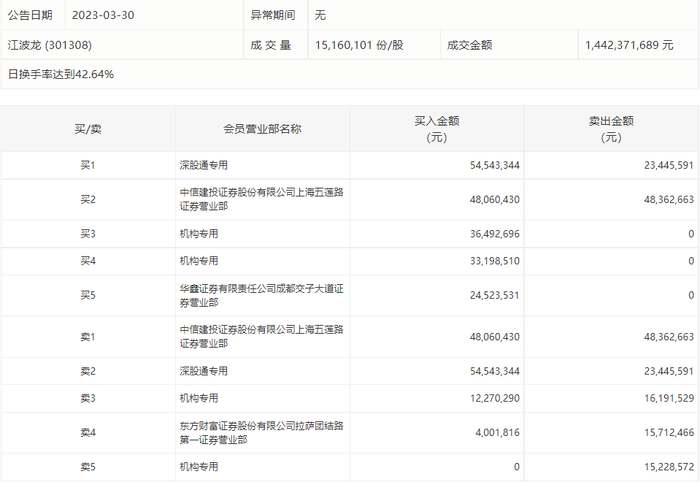Select buy amount 4,001,816

(497, 432)
